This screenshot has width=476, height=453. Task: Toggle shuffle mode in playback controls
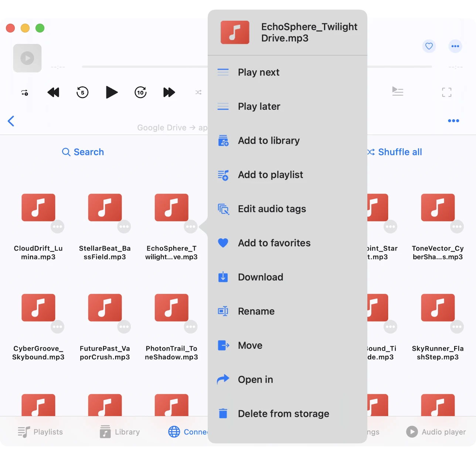(198, 92)
